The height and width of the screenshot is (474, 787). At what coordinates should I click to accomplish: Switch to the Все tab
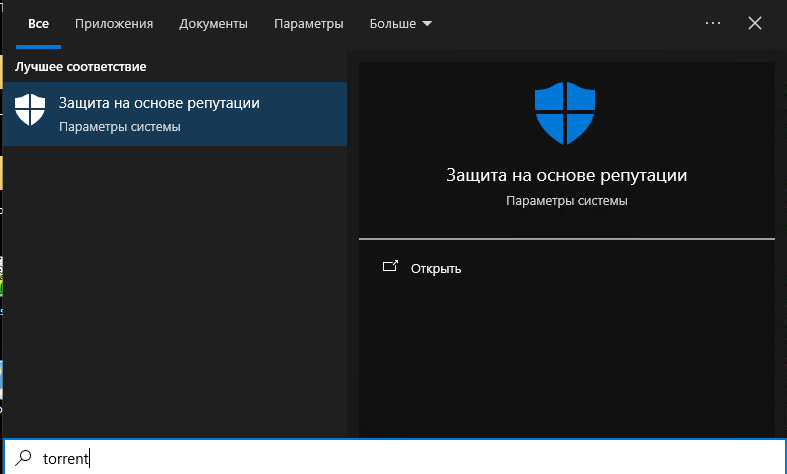coord(39,23)
